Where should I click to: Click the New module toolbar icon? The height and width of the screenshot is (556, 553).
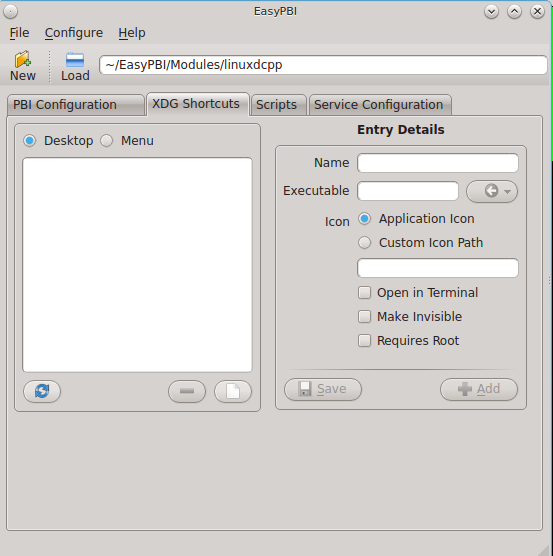coord(23,66)
